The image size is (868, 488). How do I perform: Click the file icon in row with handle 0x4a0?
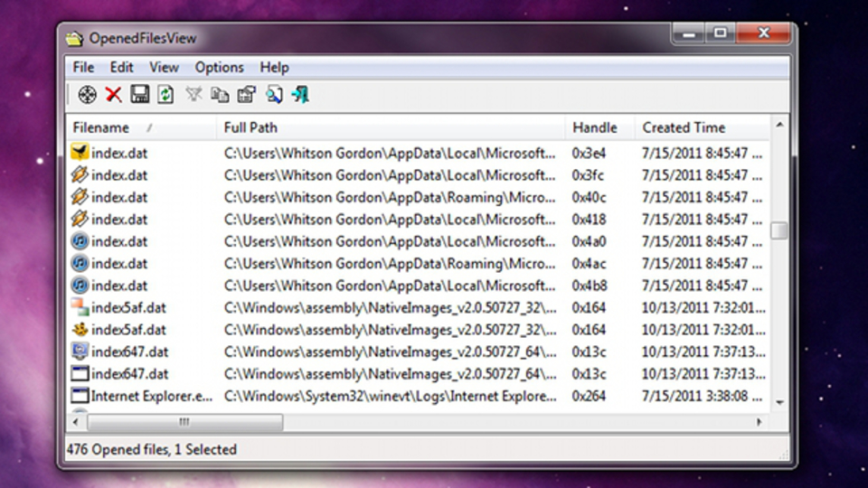pos(80,240)
